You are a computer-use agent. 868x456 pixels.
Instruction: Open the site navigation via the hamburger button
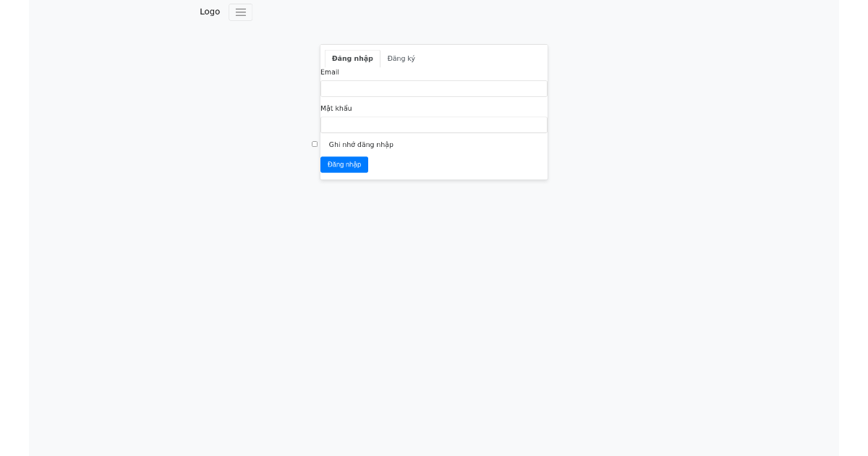coord(240,12)
